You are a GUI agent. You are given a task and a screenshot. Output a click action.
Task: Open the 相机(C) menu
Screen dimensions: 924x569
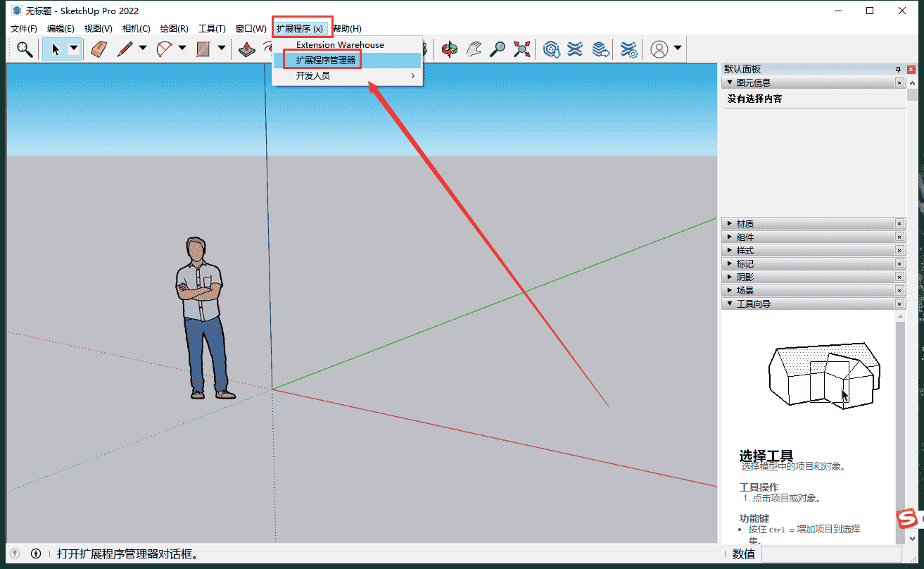[136, 29]
